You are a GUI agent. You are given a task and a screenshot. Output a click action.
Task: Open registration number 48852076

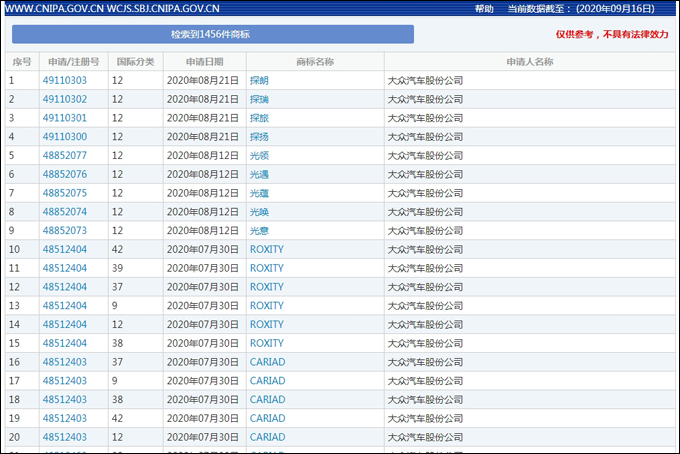pos(65,174)
